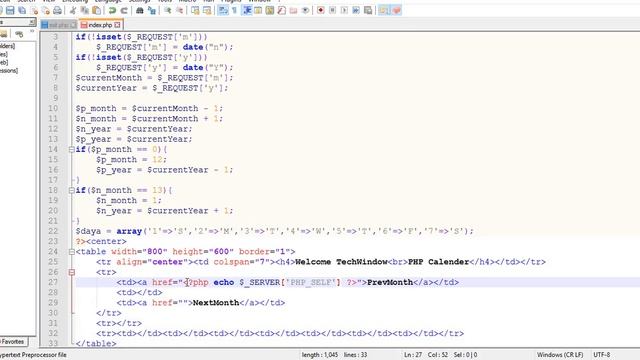The height and width of the screenshot is (360, 640).
Task: Click the Save recorded macro icon
Action: click(368, 10)
